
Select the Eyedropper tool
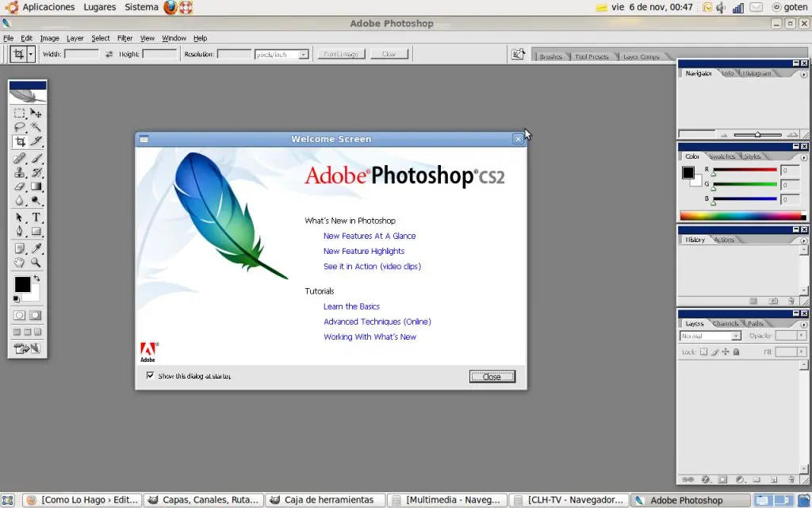coord(36,248)
